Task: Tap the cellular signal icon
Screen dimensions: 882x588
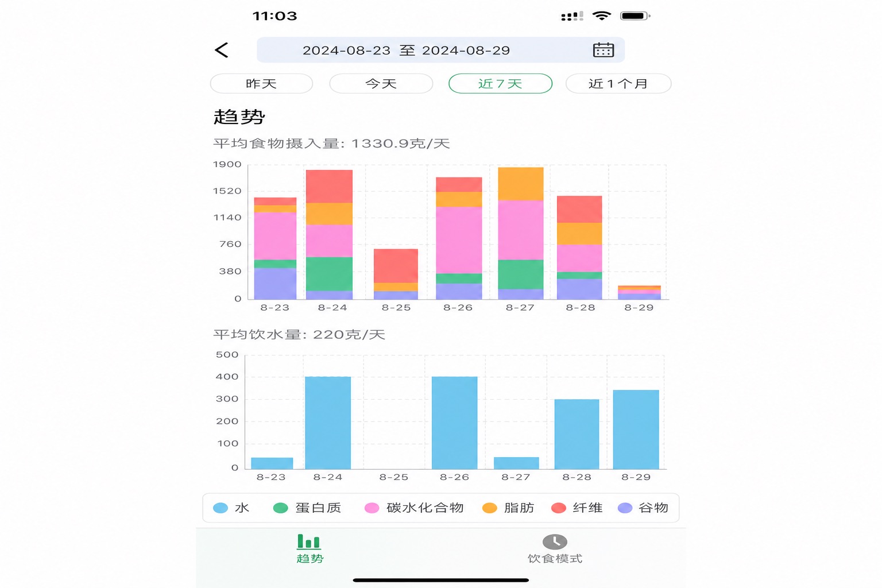Action: pos(572,16)
